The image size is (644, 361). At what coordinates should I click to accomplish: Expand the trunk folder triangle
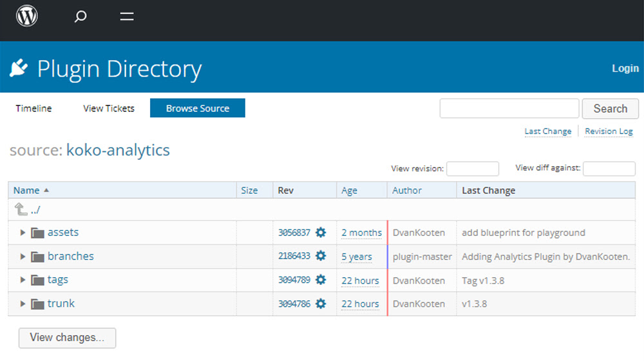23,304
